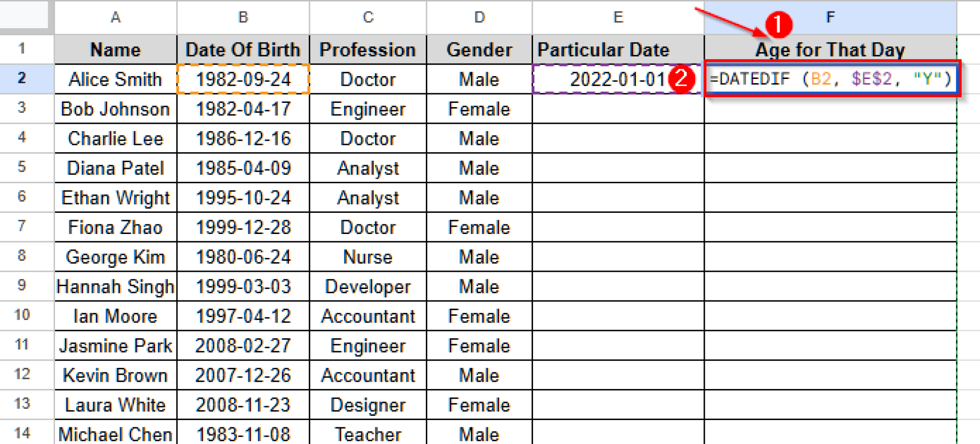Select the Developer profession cell
This screenshot has height=444, width=980.
[367, 286]
